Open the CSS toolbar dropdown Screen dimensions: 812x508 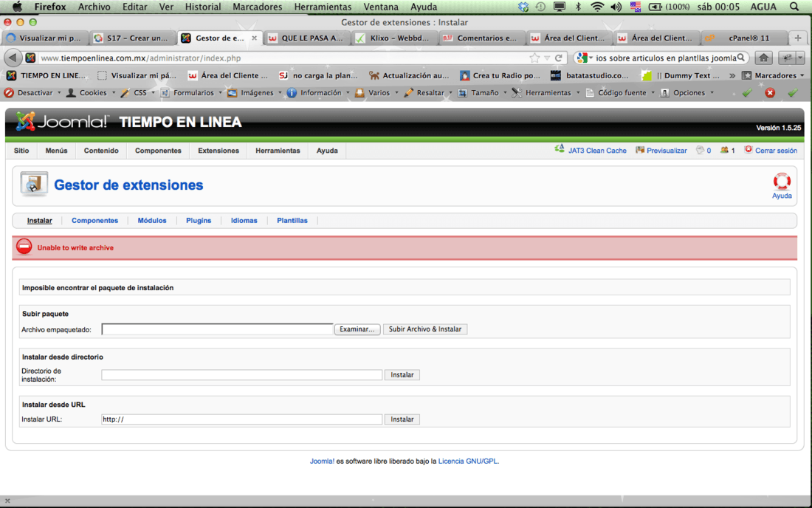click(137, 93)
